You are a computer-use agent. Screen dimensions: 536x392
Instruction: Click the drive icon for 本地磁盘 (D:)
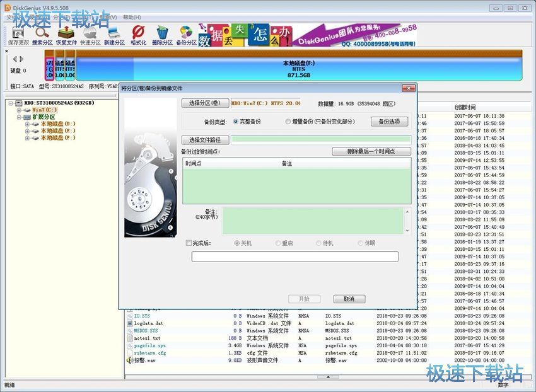[35, 124]
